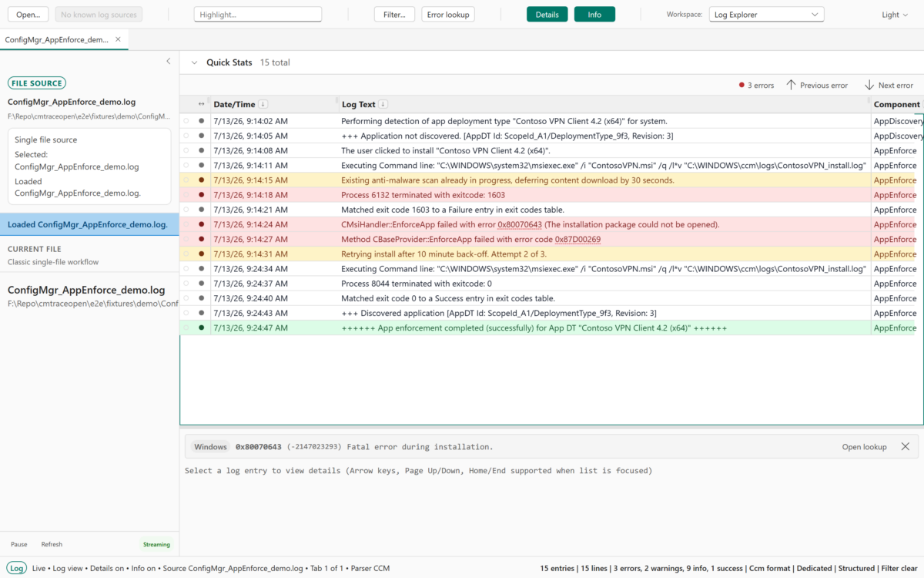Close the ConfigMgr_AppEnforce_demo tab
924x578 pixels.
coord(118,39)
